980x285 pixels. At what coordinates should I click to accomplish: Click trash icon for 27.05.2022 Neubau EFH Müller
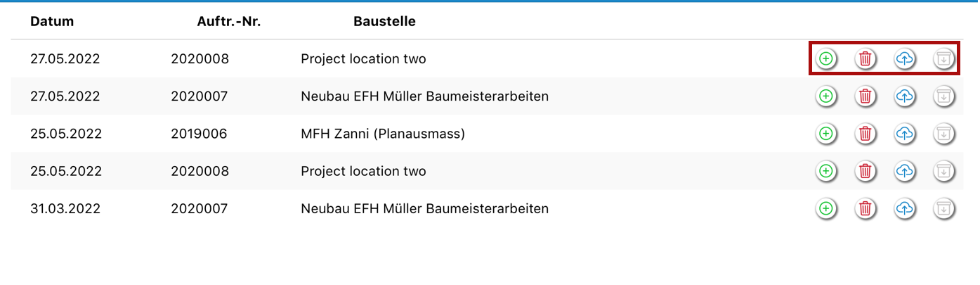[865, 96]
